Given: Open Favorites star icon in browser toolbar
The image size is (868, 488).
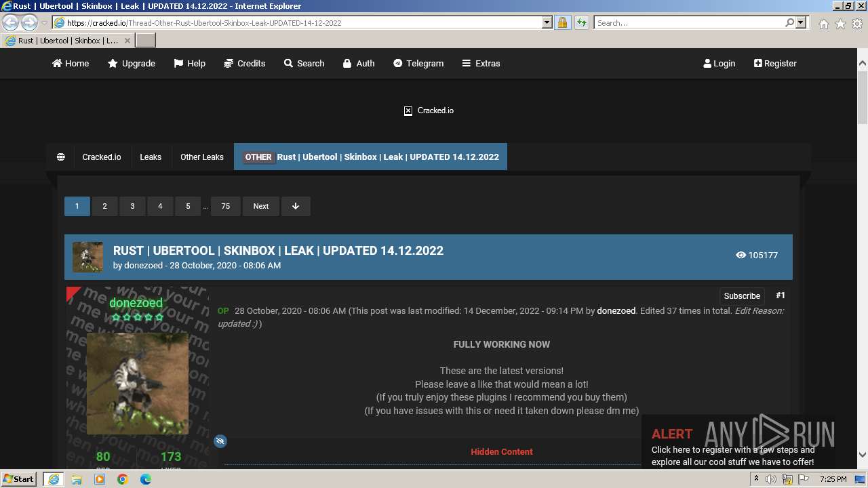Looking at the screenshot, I should coord(840,24).
